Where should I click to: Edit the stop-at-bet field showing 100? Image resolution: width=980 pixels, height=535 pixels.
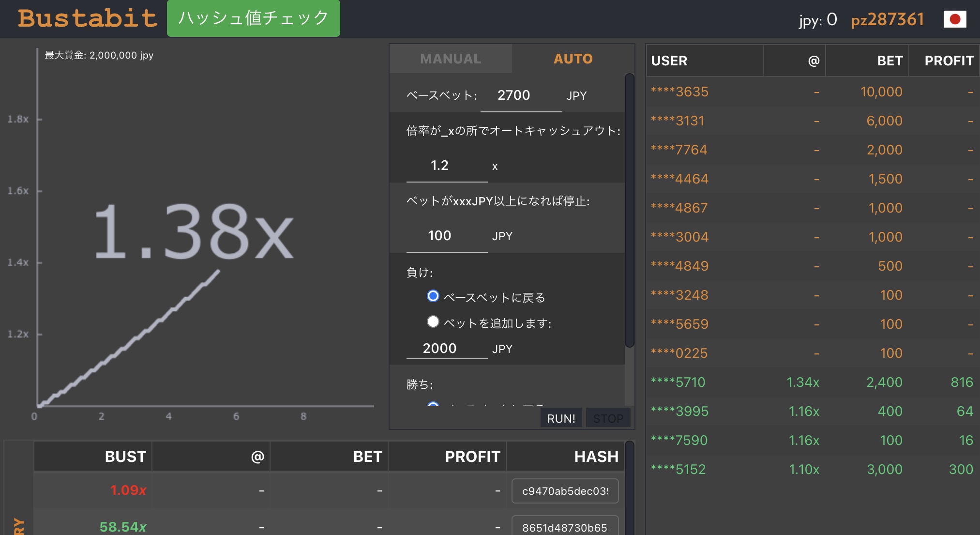(447, 236)
